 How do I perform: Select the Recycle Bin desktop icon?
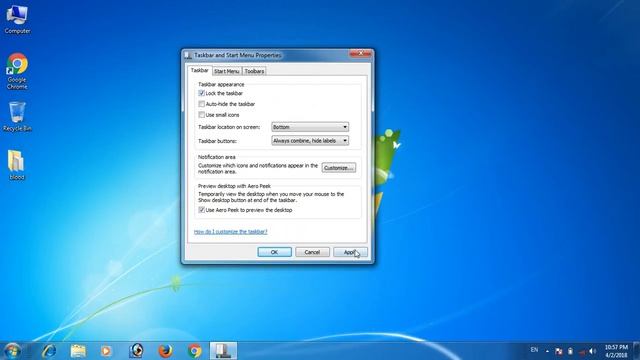[x=17, y=116]
